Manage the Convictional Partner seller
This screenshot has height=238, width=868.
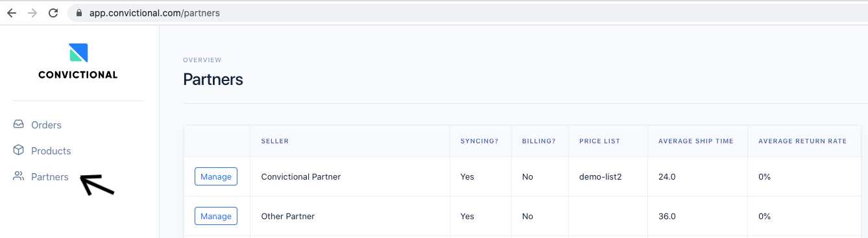pyautogui.click(x=216, y=176)
